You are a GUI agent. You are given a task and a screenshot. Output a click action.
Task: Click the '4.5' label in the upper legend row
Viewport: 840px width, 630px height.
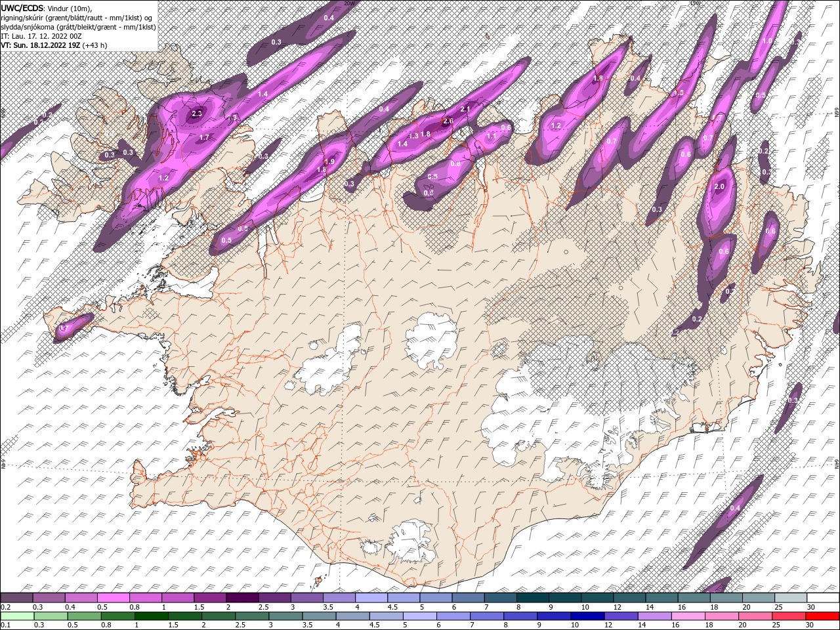tap(392, 607)
